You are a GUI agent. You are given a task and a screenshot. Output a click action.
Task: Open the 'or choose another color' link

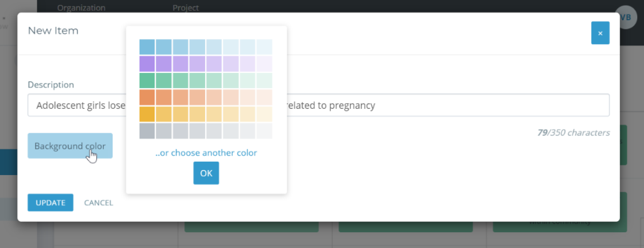[206, 153]
